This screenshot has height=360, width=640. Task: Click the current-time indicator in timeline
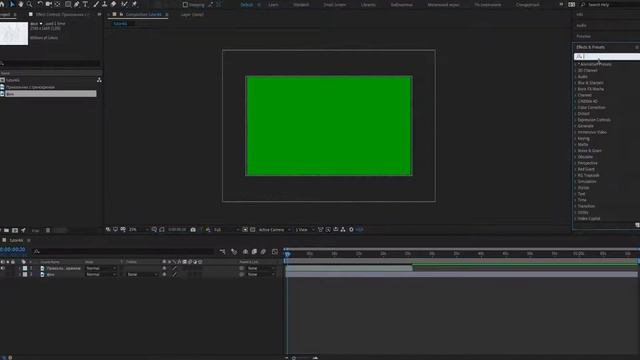[x=287, y=254]
